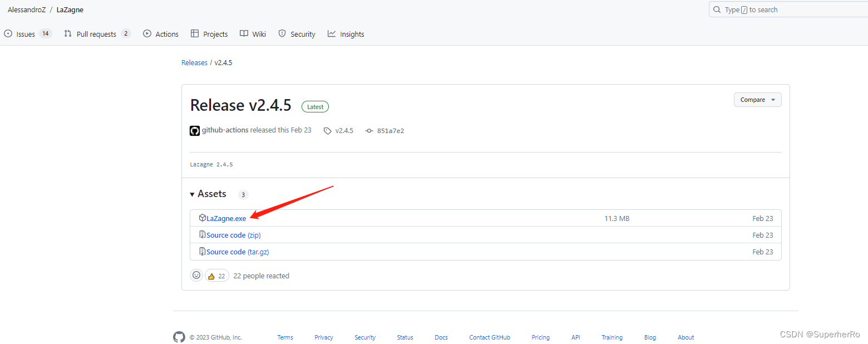The image size is (868, 344).
Task: Open the Compare dropdown
Action: pos(758,100)
